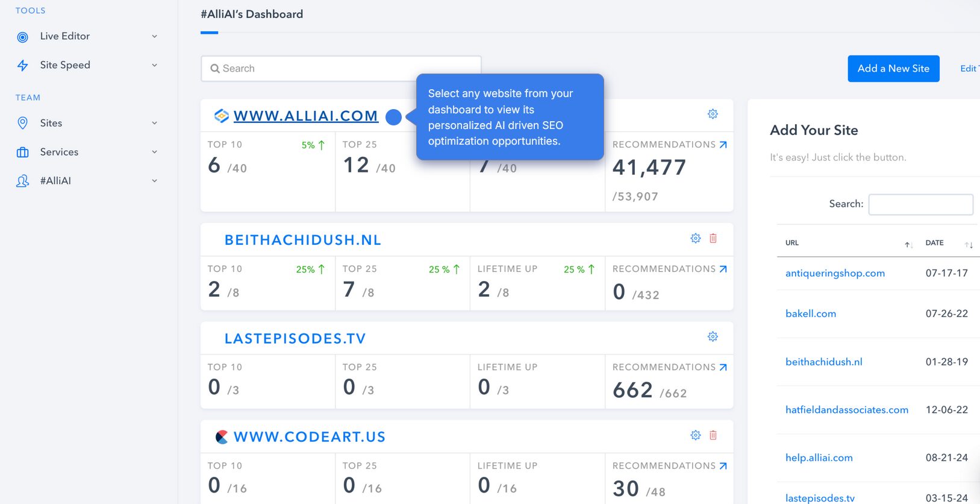Open settings gear for www.codeart.us
This screenshot has height=504, width=980.
point(696,435)
